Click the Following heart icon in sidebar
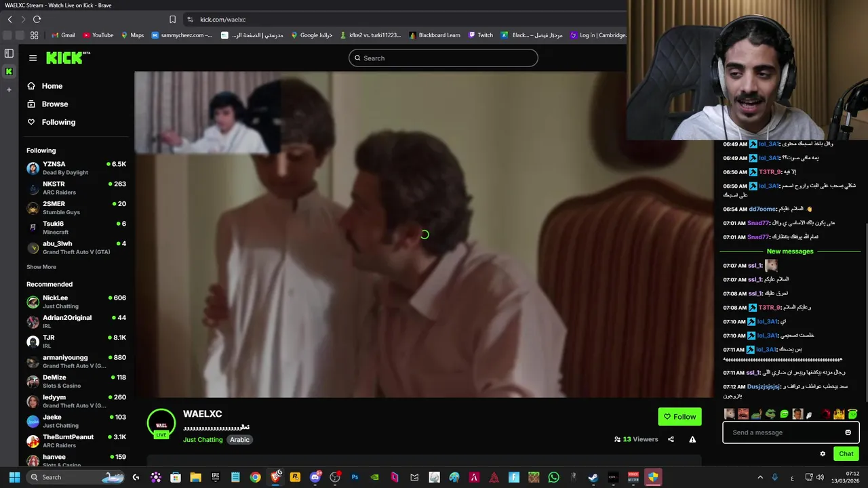Image resolution: width=868 pixels, height=488 pixels. (31, 122)
